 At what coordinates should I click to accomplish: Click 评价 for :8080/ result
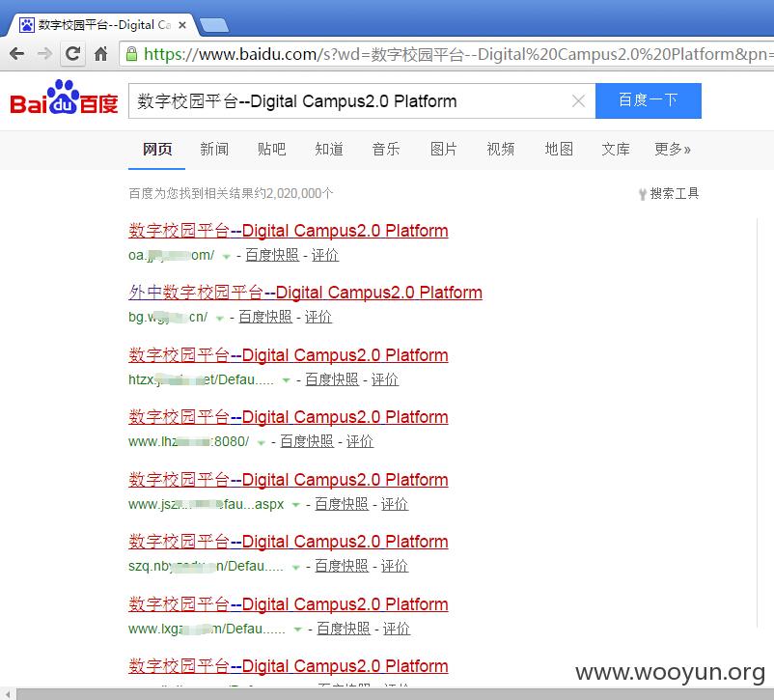(x=359, y=441)
